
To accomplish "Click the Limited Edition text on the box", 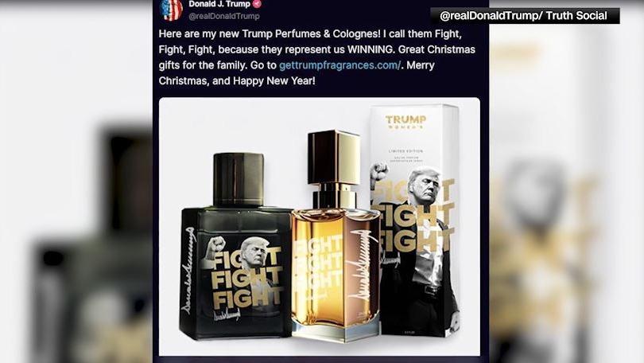I will click(405, 151).
